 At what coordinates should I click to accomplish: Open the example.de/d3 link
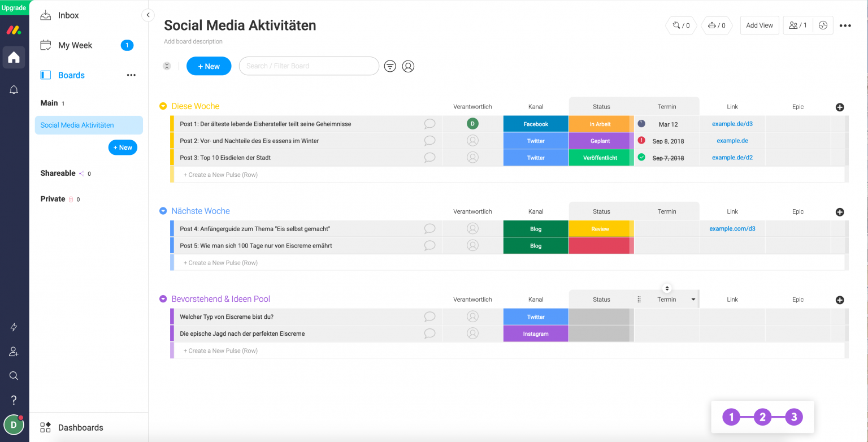[732, 124]
